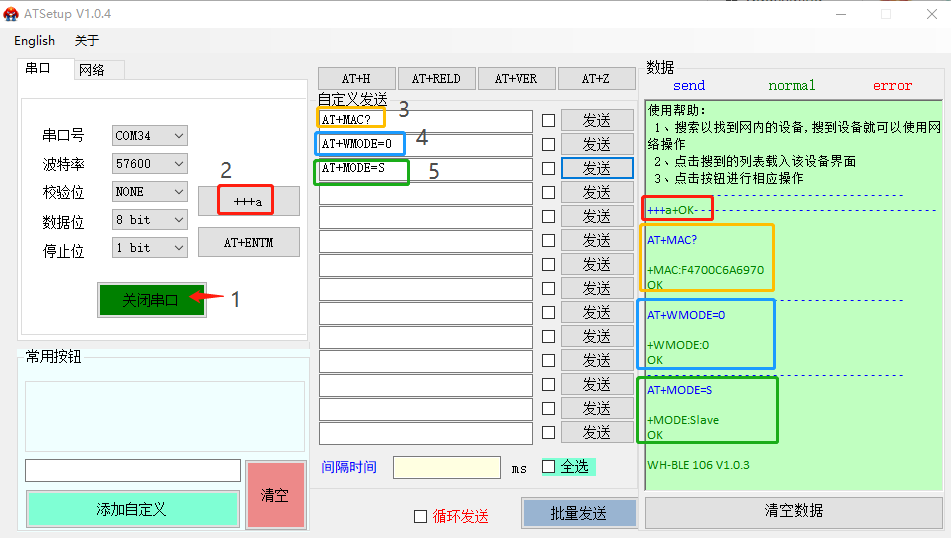Enable the 全选 select-all checkbox
This screenshot has width=951, height=538.
click(548, 466)
